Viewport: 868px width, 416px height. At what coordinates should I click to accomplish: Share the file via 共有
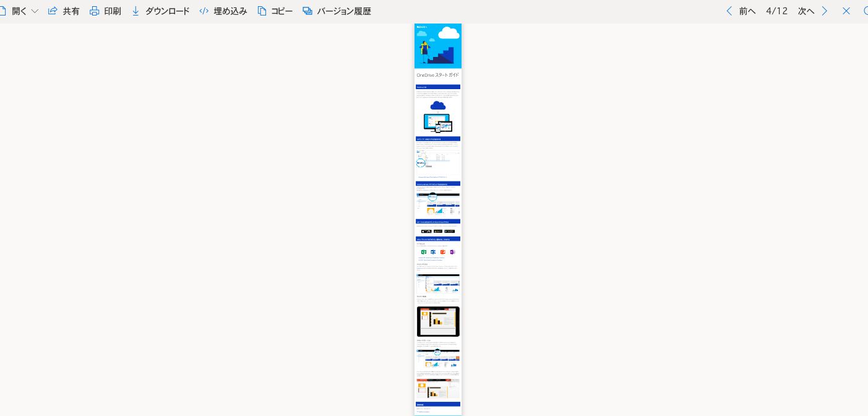[x=64, y=11]
